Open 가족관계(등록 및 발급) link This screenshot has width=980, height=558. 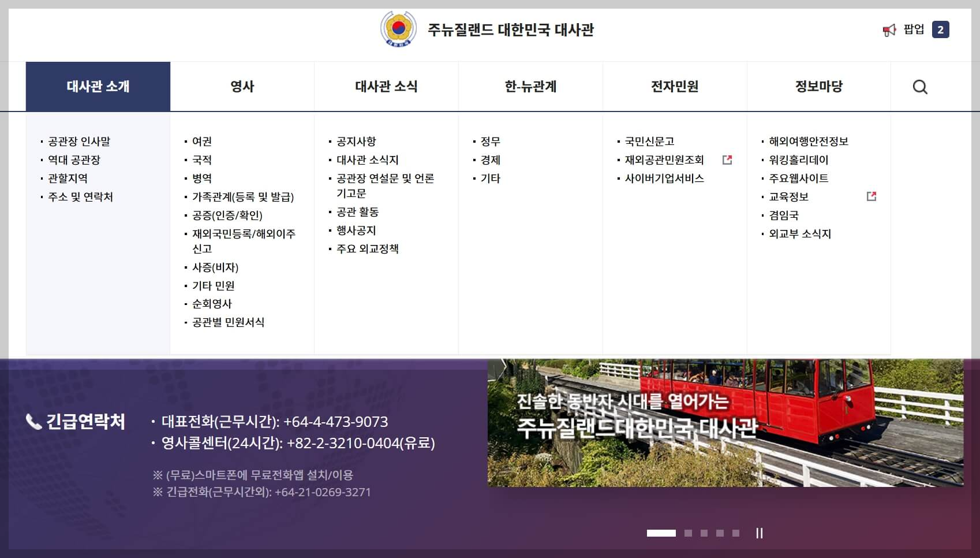tap(243, 197)
